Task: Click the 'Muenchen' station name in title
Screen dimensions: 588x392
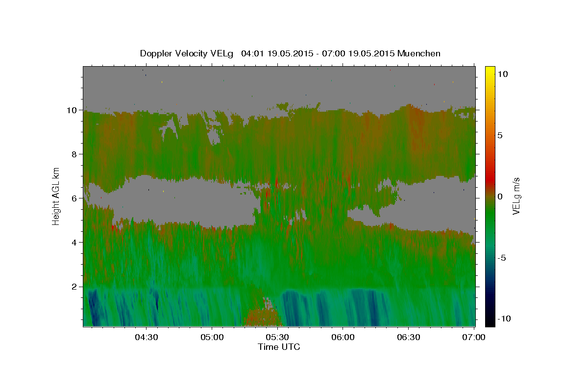Action: 419,53
